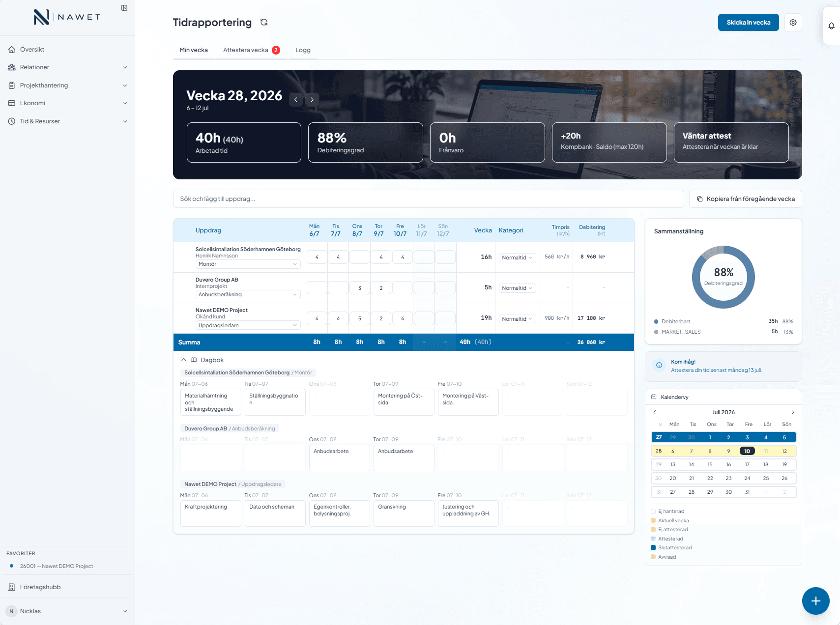This screenshot has height=625, width=840.
Task: Click the Nicklas user avatar
Action: pyautogui.click(x=11, y=611)
